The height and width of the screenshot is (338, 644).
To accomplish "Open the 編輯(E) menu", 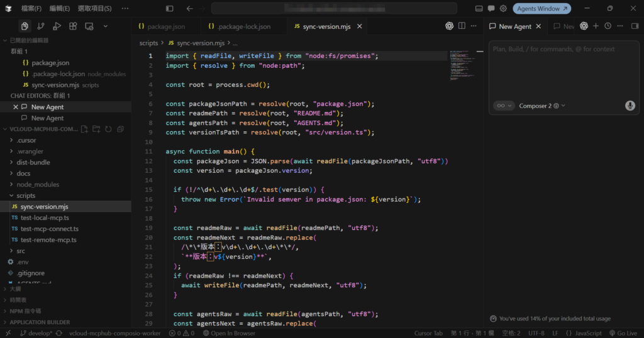I will click(x=60, y=8).
